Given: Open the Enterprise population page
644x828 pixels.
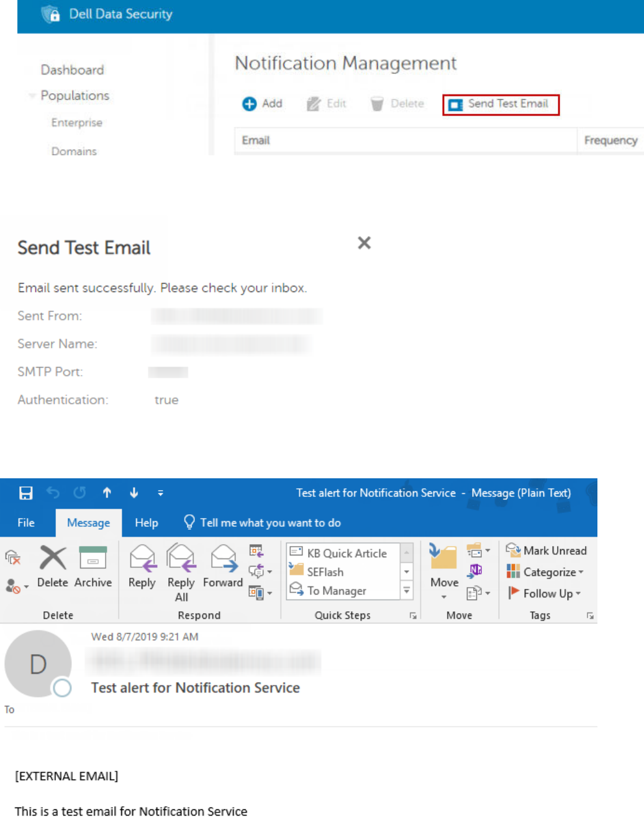Looking at the screenshot, I should [x=77, y=123].
